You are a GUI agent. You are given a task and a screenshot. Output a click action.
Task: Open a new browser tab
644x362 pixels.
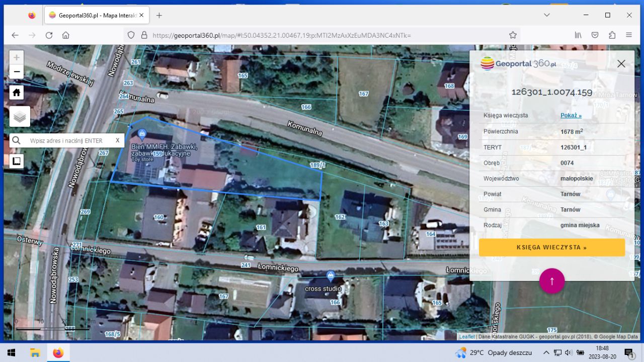(x=159, y=15)
